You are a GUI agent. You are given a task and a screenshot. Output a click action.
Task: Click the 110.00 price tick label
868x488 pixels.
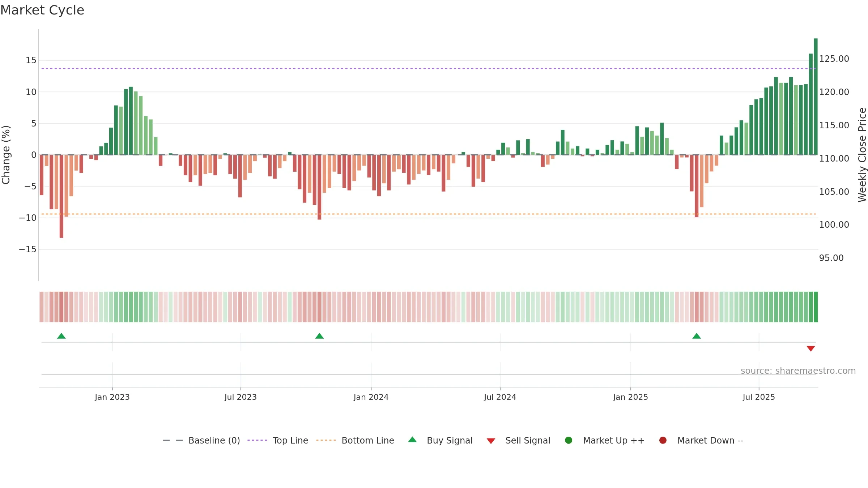[834, 158]
